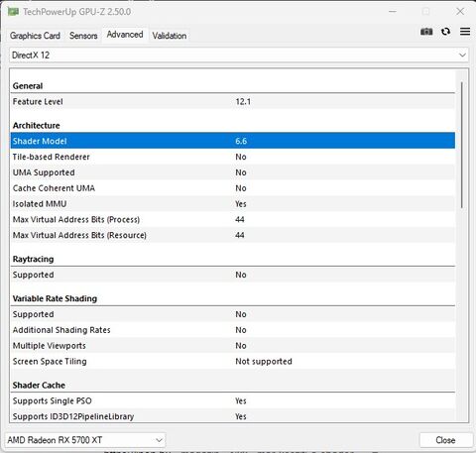The image size is (476, 453).
Task: Select the Shader Model row
Action: point(233,141)
